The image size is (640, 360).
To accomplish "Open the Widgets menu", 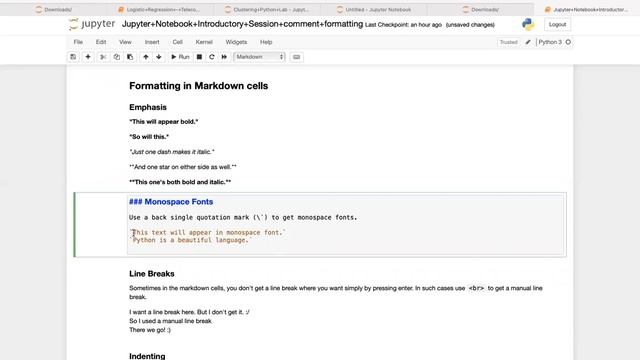I will 236,42.
